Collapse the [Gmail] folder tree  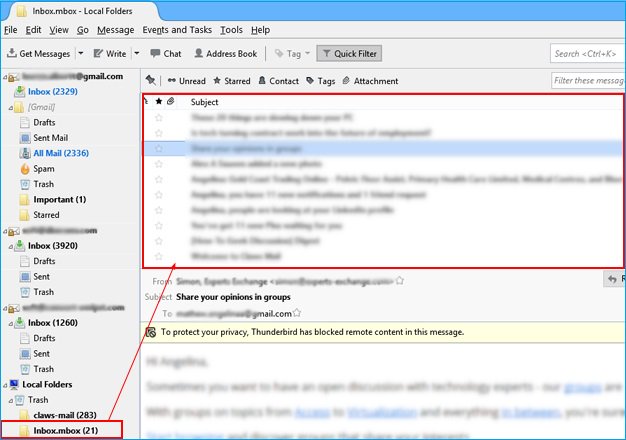(10, 107)
